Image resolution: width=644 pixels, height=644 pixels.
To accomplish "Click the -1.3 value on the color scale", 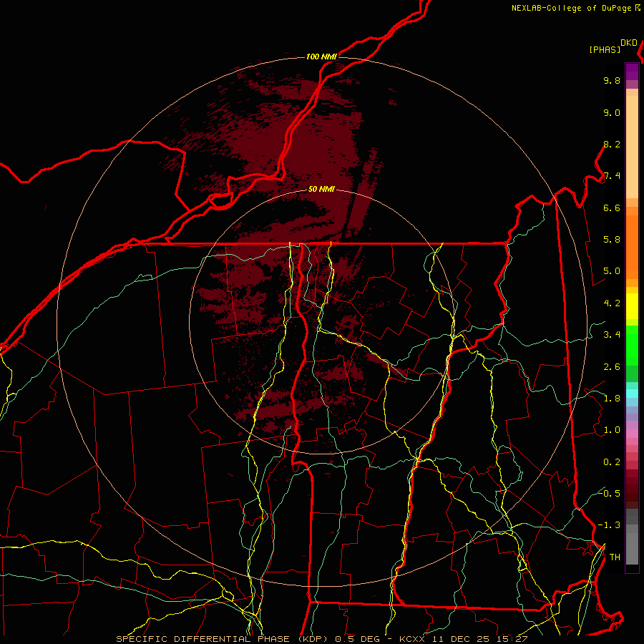I will point(610,526).
